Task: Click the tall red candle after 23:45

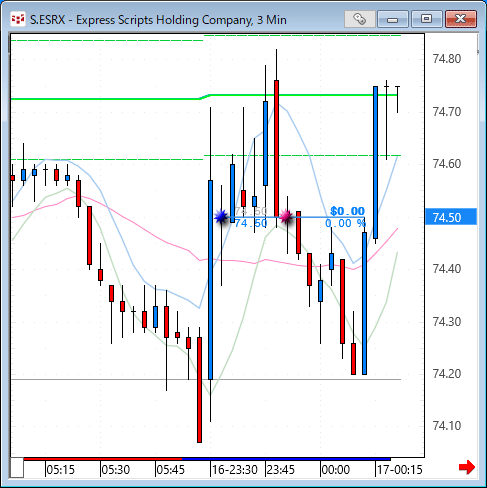Action: click(276, 148)
